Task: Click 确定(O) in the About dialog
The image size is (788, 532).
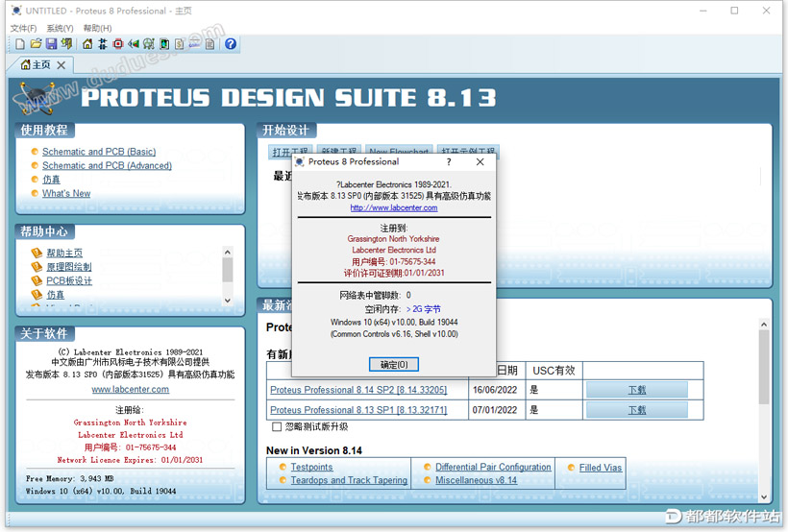Action: tap(393, 364)
